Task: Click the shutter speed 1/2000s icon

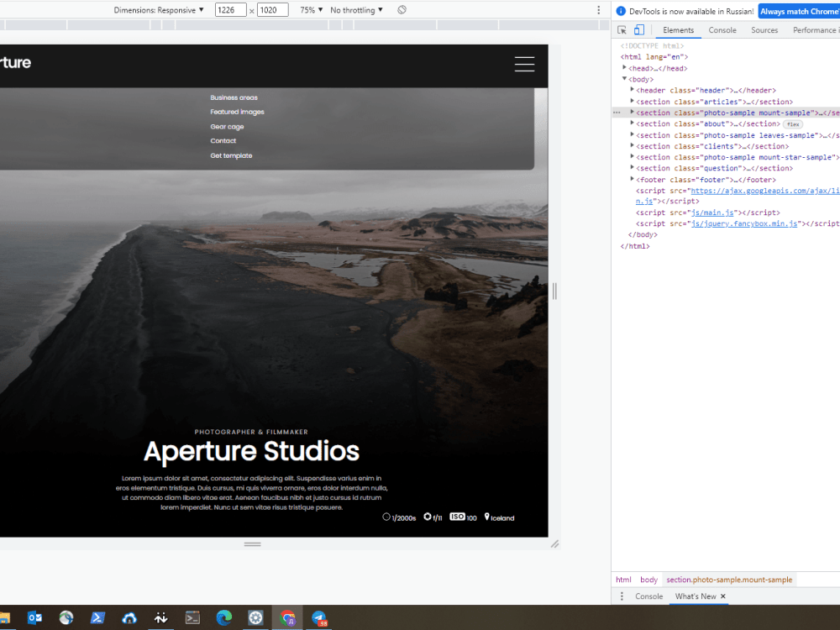Action: 386,517
